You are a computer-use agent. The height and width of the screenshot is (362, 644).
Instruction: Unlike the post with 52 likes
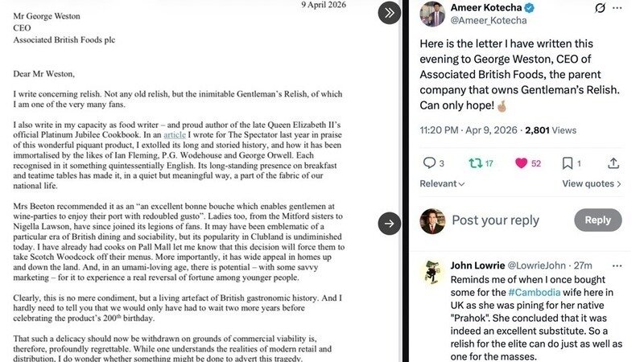(x=521, y=163)
